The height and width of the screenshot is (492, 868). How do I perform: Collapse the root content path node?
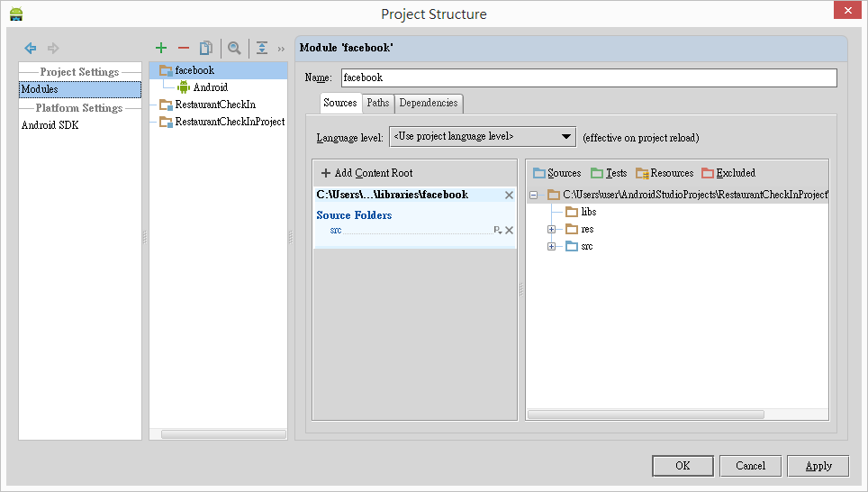pyautogui.click(x=533, y=195)
